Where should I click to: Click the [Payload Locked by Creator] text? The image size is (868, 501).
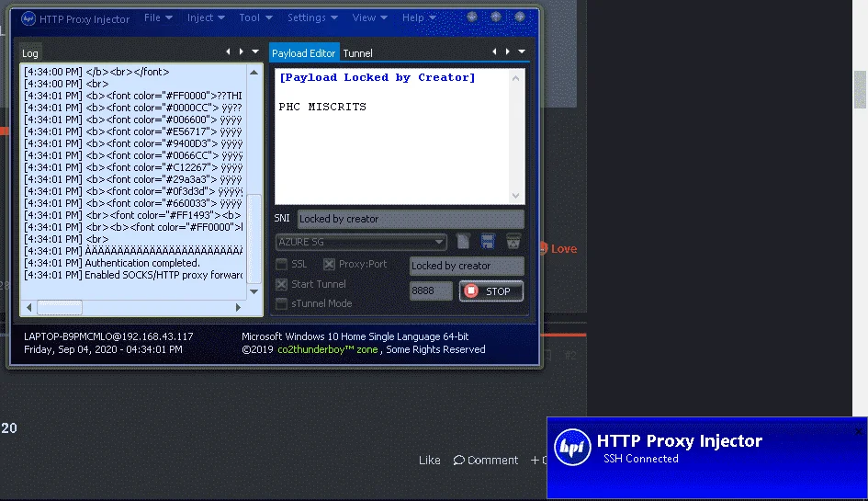pyautogui.click(x=377, y=77)
